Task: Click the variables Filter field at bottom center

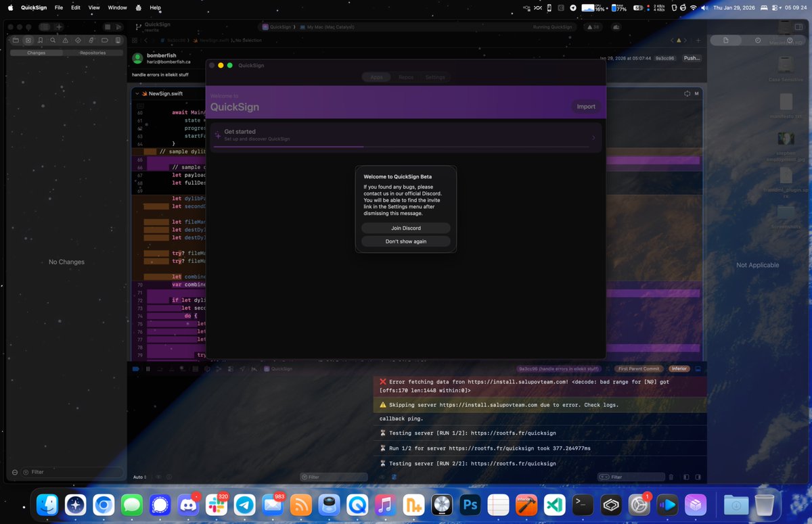Action: click(x=334, y=477)
